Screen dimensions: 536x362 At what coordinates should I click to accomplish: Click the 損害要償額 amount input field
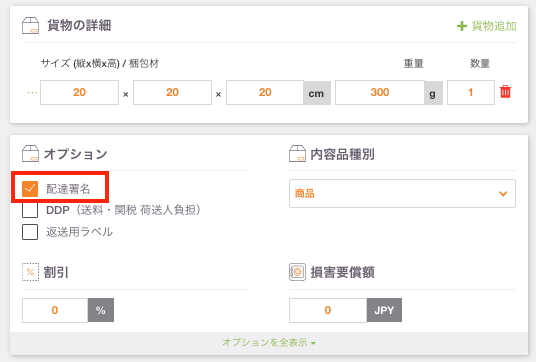(x=328, y=310)
